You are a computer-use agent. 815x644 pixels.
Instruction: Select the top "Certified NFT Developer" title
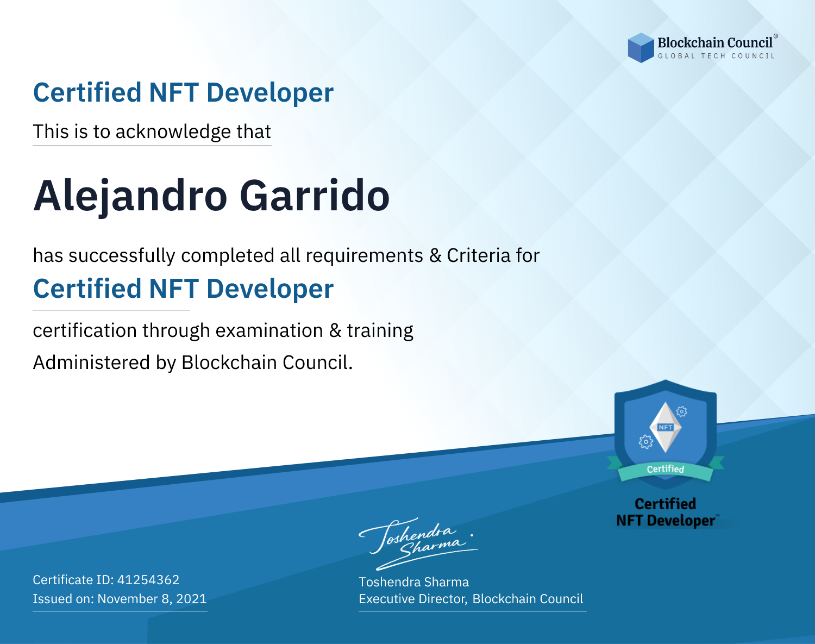183,92
